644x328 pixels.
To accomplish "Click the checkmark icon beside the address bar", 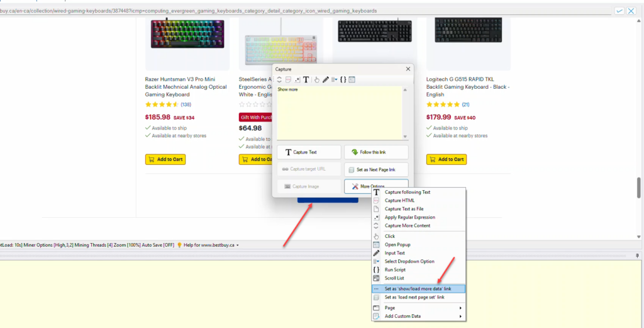I will coord(619,11).
